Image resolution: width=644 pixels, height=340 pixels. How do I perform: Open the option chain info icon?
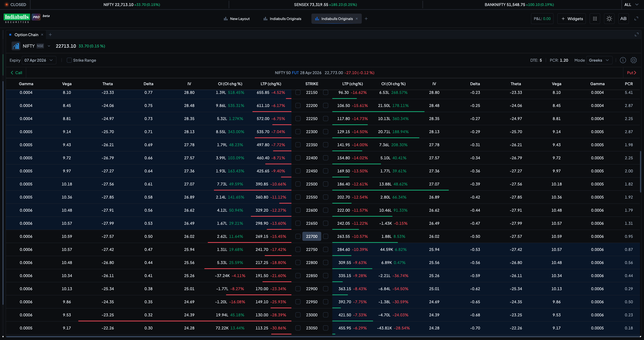[x=623, y=60]
